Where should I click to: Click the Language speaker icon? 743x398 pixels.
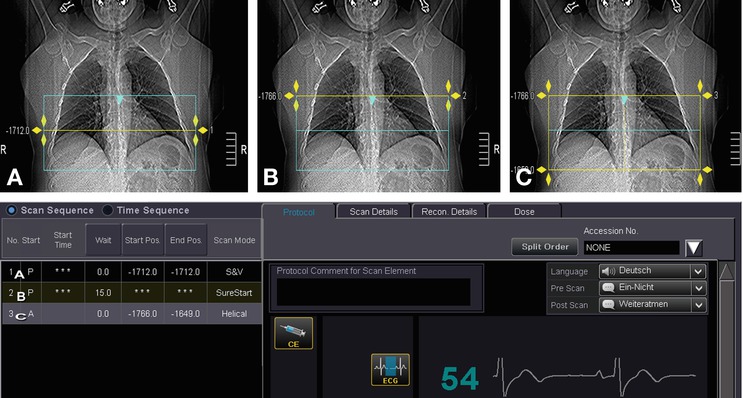point(608,271)
